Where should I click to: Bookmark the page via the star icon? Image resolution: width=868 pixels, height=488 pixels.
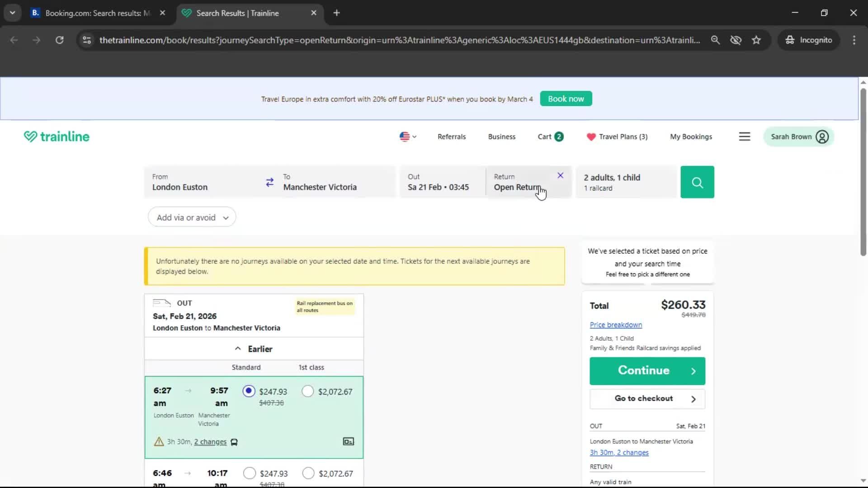[756, 40]
